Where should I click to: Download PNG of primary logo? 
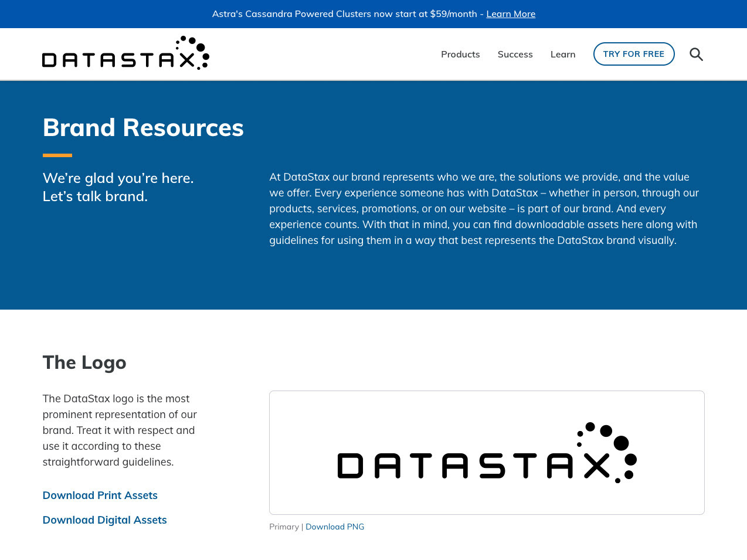(335, 527)
